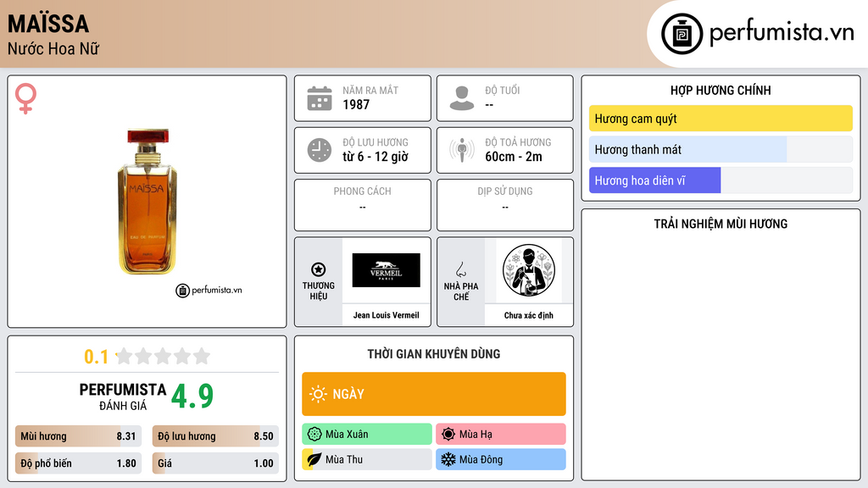Click the perfumer illustration image

point(529,270)
